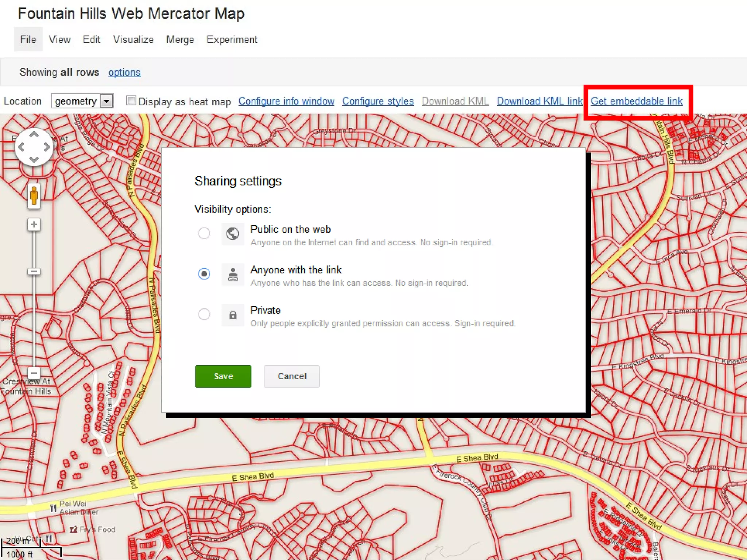Click the pan up arrow on map control

point(34,135)
